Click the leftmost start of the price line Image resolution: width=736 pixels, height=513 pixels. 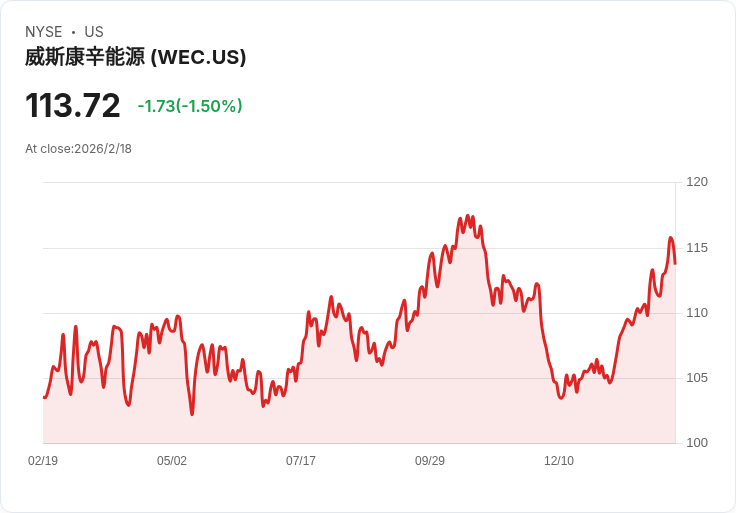point(44,397)
